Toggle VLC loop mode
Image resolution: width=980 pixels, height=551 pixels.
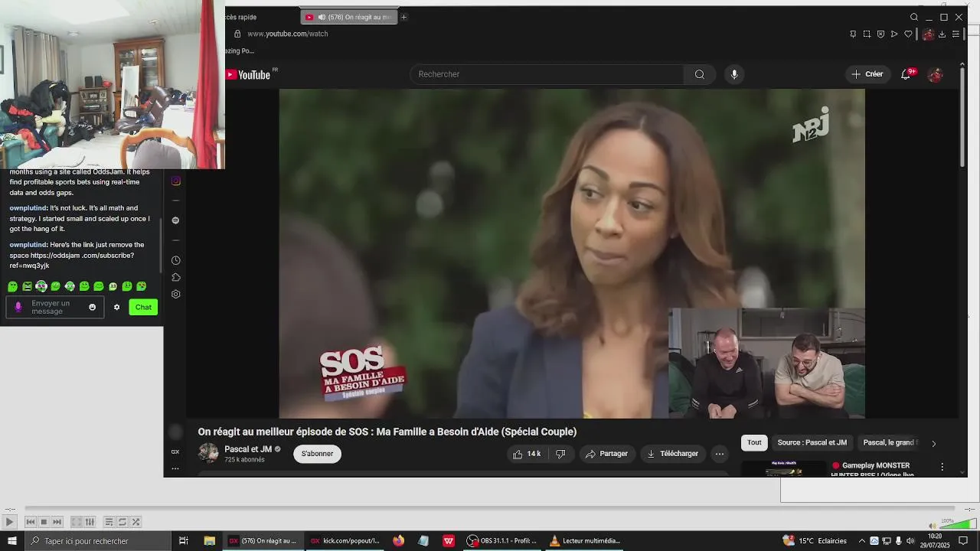point(122,522)
